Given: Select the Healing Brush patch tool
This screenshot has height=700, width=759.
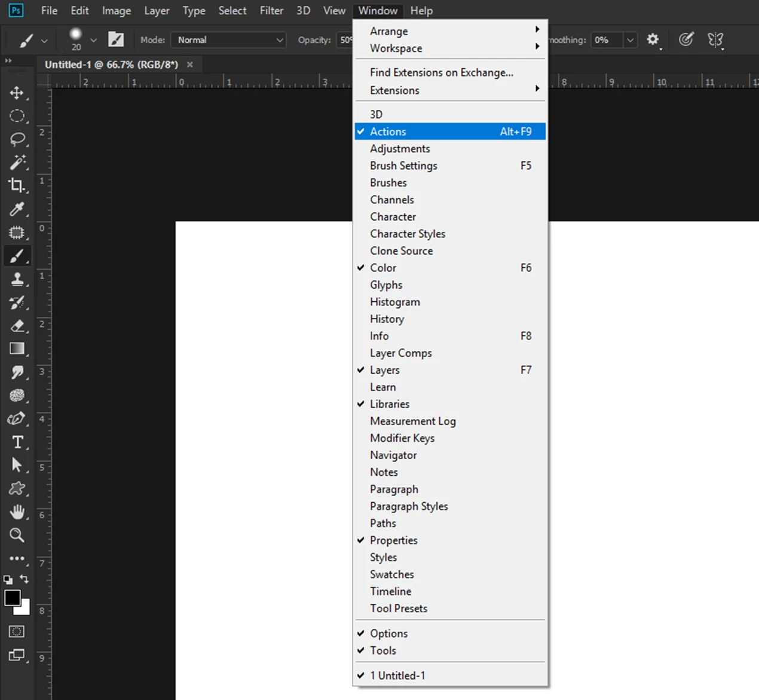Looking at the screenshot, I should [x=17, y=233].
